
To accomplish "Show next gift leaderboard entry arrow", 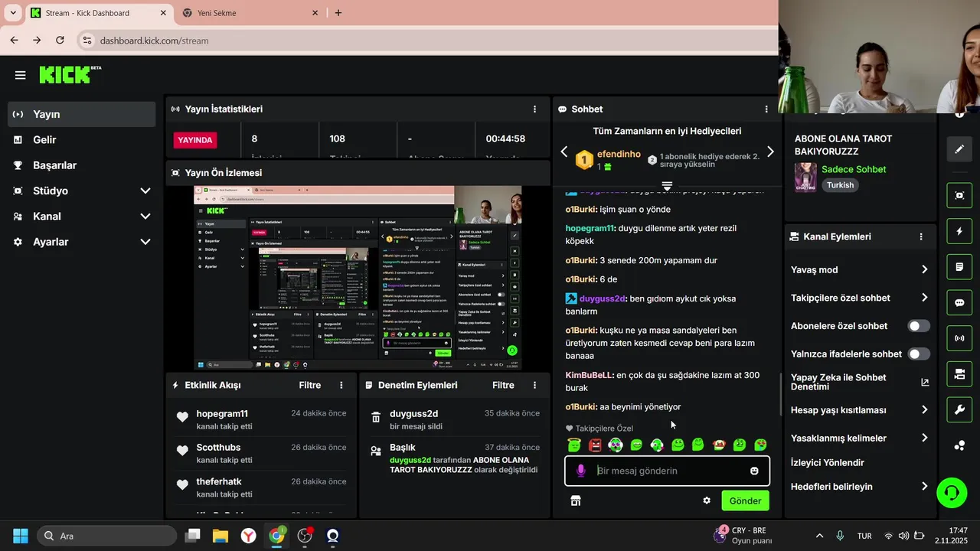I will click(x=770, y=152).
